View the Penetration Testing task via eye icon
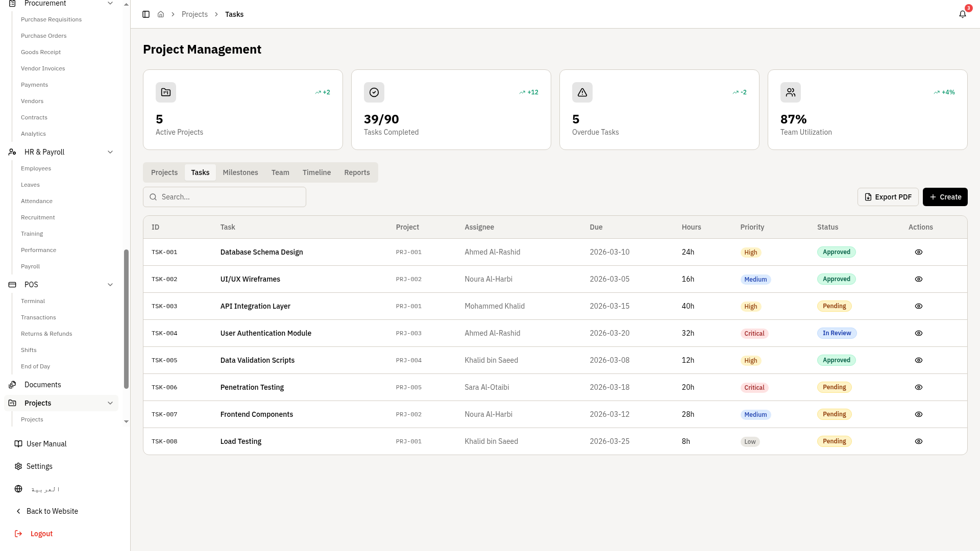This screenshot has height=551, width=980. (919, 387)
